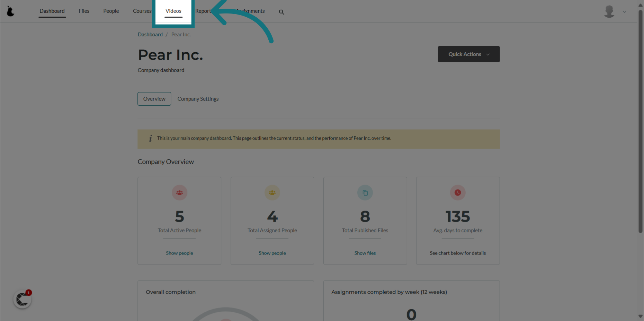Screen dimensions: 644x321
Task: Click Assignments completed by week title
Action: [389, 292]
